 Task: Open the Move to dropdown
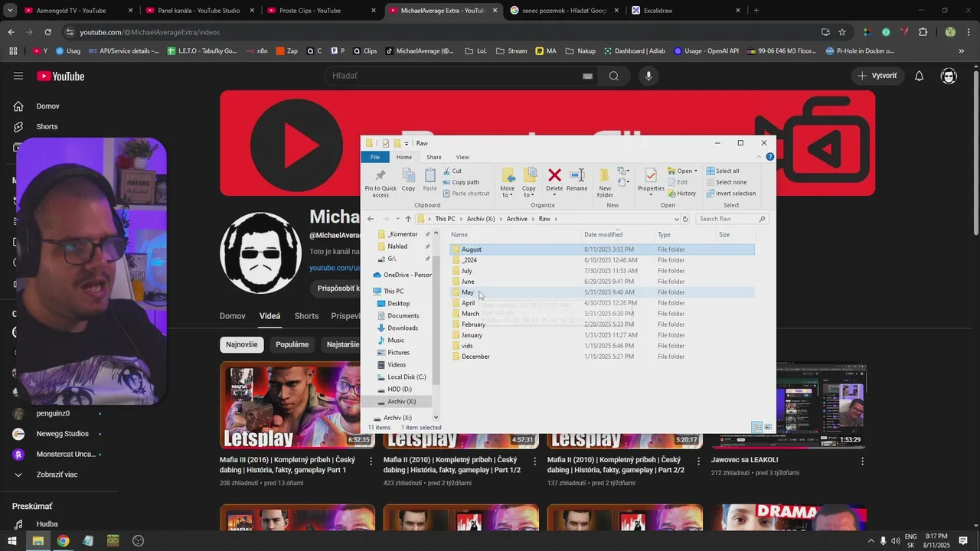tap(507, 183)
